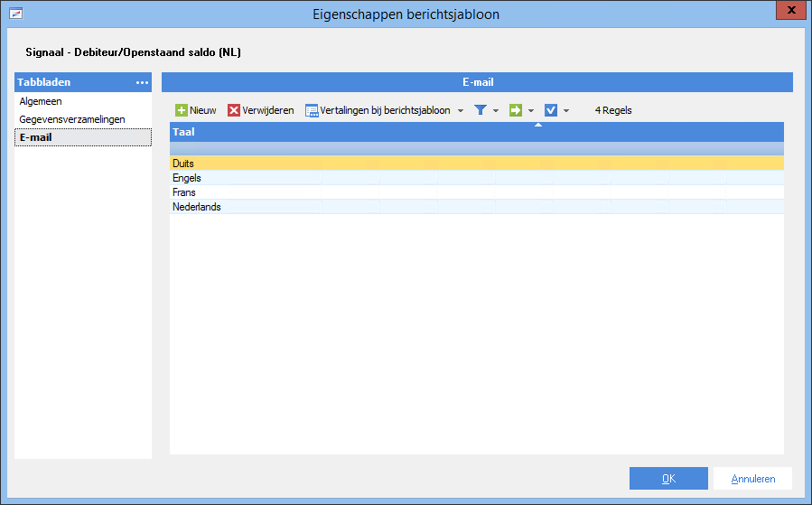Confirm with the OK button
The image size is (812, 505).
pos(668,479)
